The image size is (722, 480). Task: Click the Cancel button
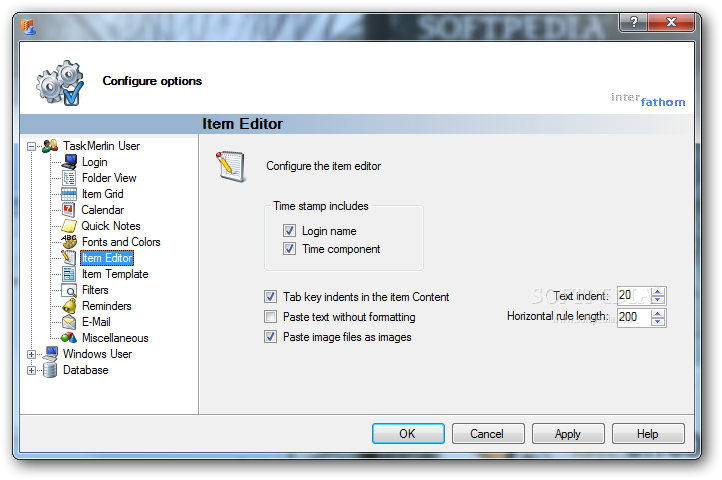[488, 434]
